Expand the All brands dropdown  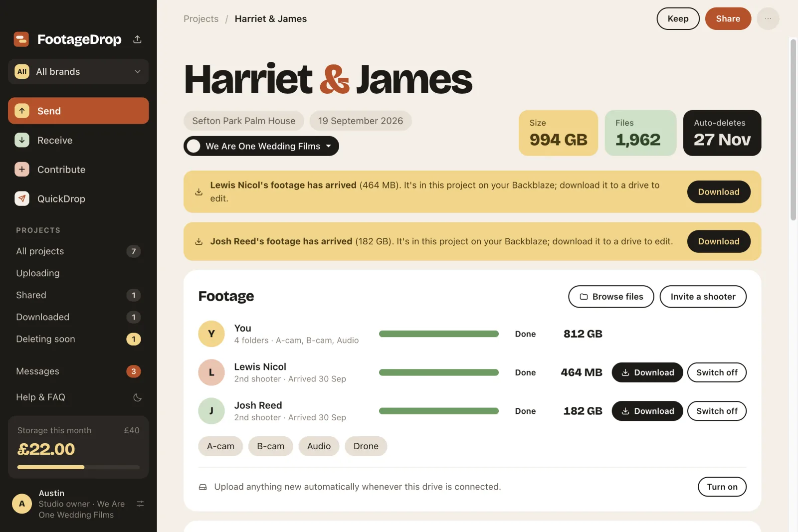pos(78,71)
